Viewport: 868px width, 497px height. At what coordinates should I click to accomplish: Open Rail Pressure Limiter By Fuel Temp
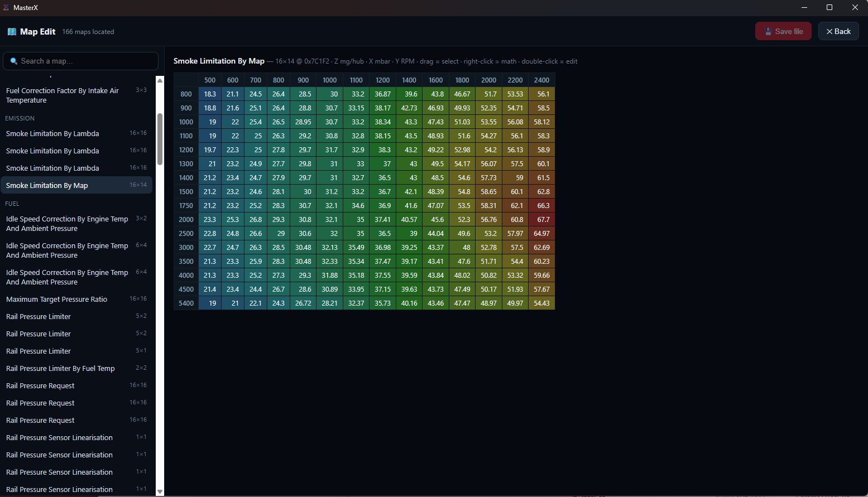pyautogui.click(x=76, y=369)
